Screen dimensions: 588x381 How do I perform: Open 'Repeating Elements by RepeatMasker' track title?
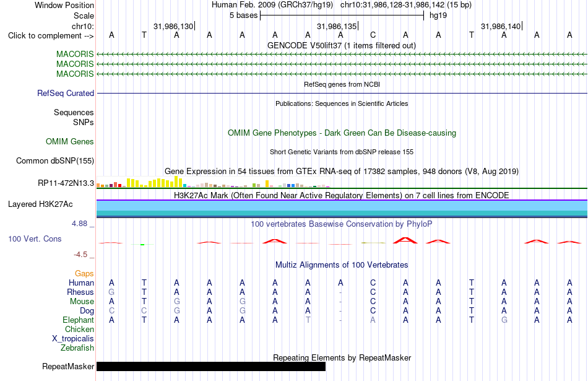tap(342, 357)
